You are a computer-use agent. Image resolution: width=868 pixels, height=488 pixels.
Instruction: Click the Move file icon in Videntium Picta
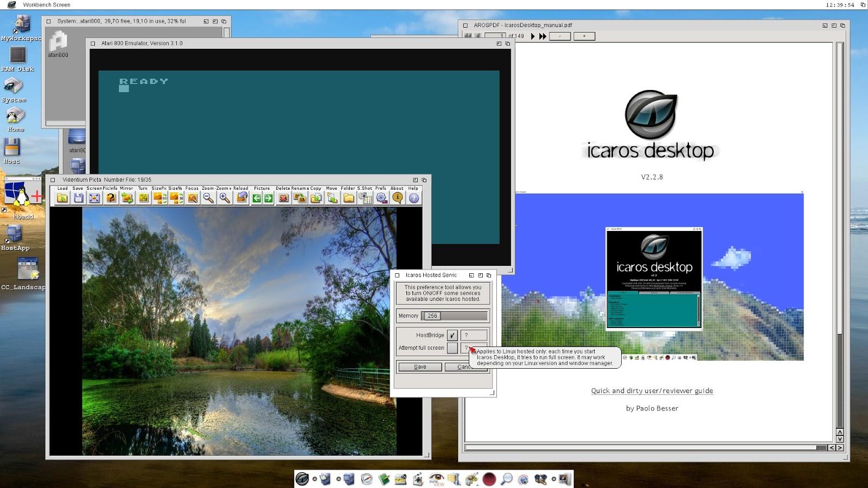click(332, 198)
